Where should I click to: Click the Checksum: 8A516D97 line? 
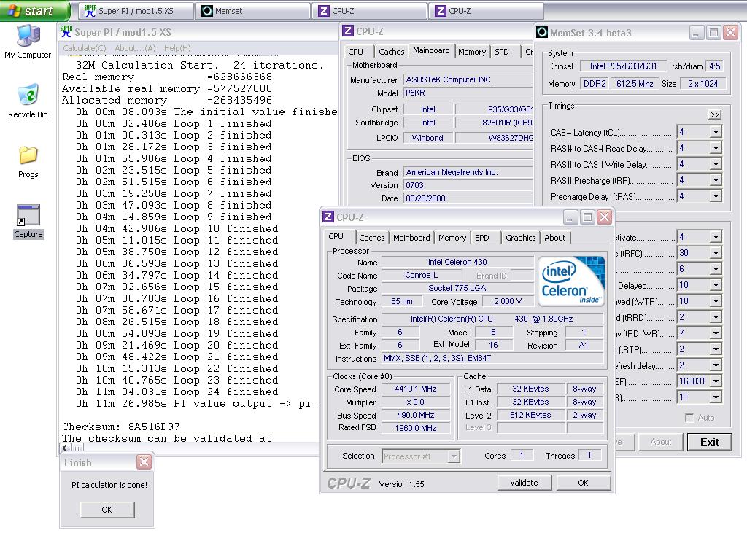pos(121,427)
